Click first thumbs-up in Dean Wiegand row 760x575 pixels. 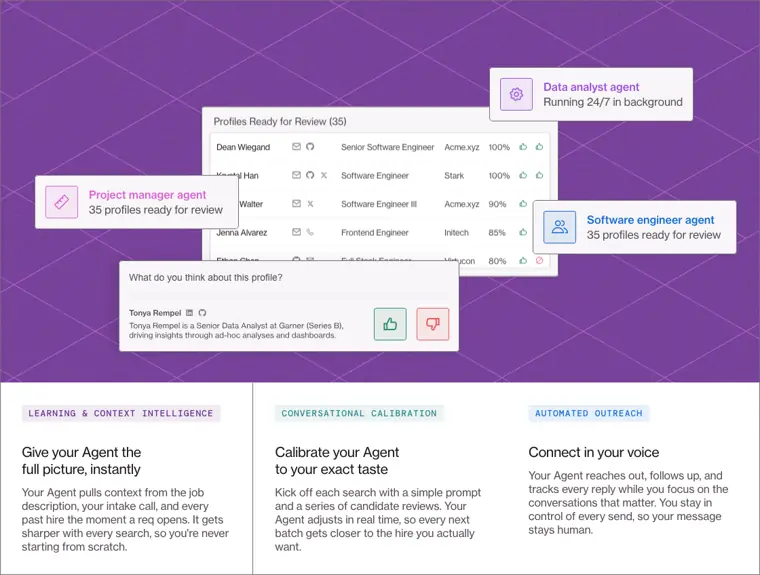[523, 146]
